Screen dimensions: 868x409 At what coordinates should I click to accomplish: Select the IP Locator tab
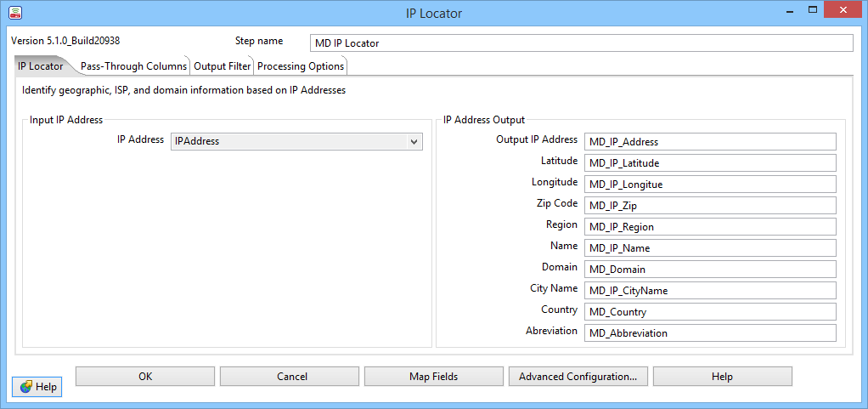[41, 66]
